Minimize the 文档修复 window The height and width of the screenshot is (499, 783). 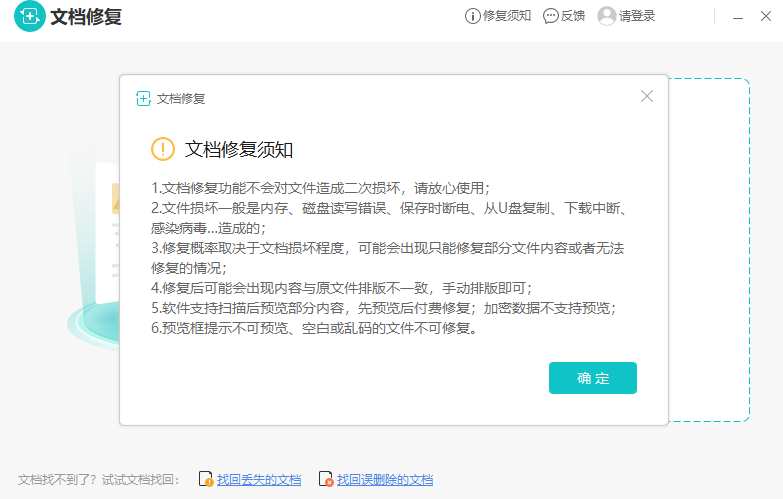pos(738,17)
